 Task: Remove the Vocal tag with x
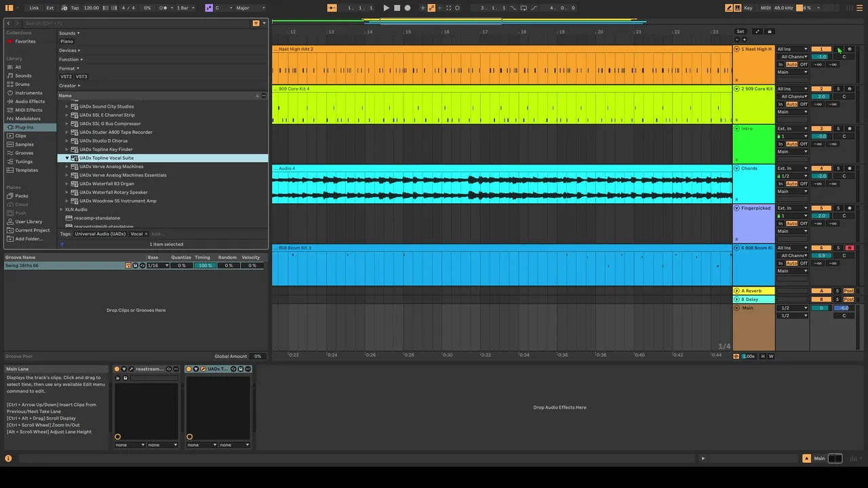point(146,234)
